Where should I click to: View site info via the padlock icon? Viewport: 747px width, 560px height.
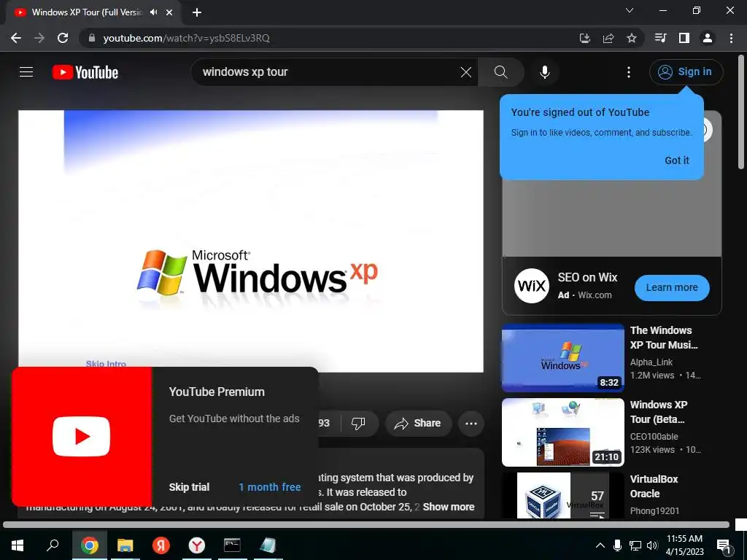(x=91, y=38)
